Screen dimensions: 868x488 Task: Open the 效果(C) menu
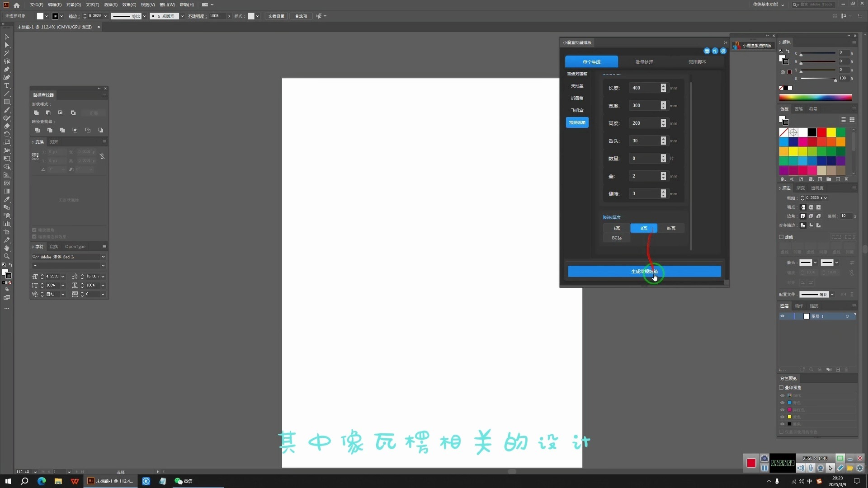coord(129,5)
